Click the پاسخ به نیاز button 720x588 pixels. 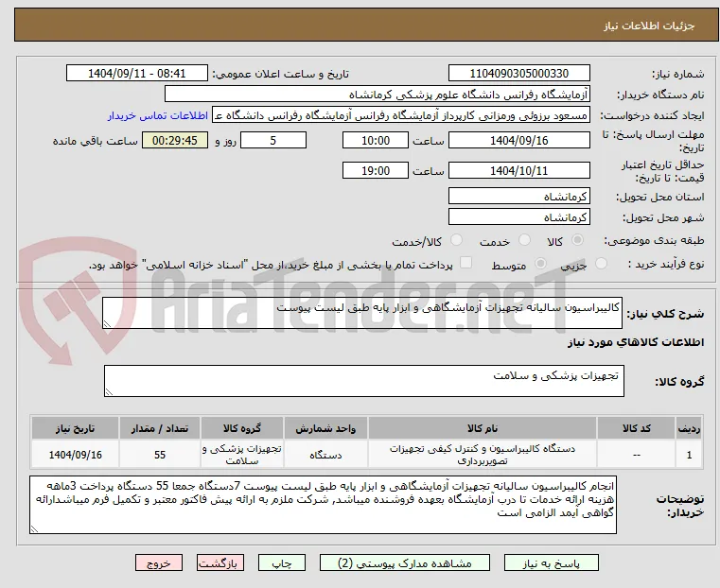pyautogui.click(x=551, y=562)
